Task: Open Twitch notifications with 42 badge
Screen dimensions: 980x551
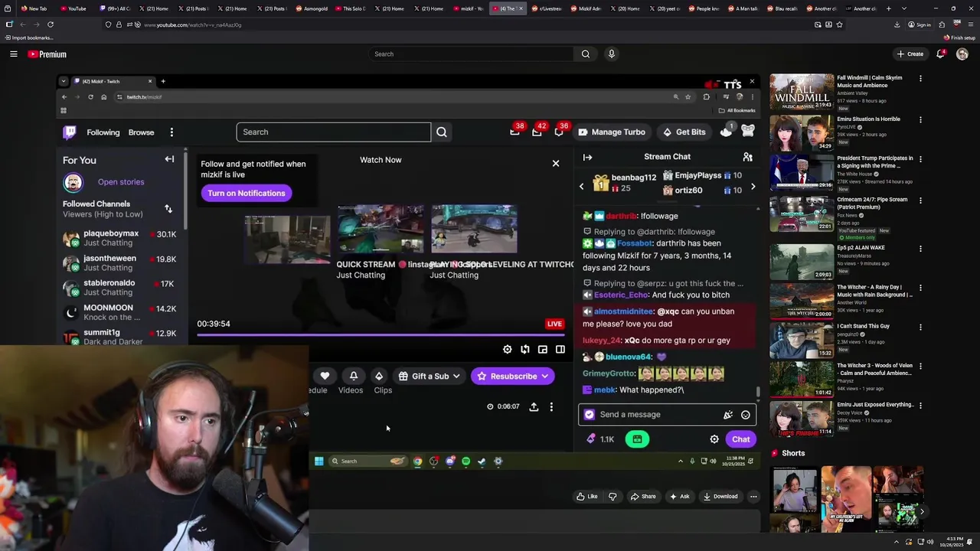Action: [537, 132]
